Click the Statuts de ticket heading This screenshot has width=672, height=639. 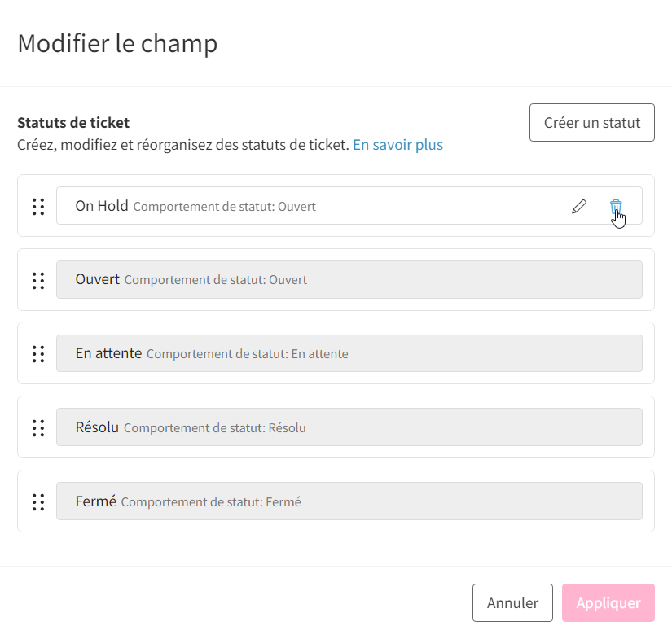pyautogui.click(x=73, y=123)
